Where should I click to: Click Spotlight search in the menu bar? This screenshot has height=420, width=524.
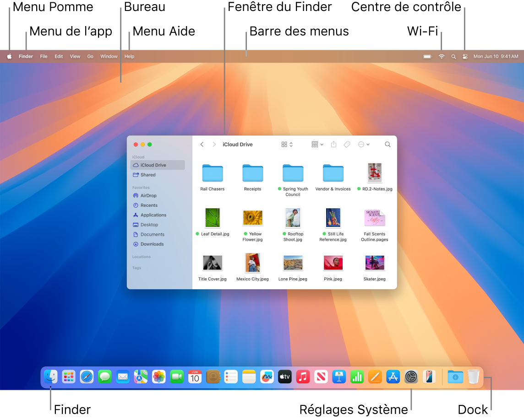[453, 56]
